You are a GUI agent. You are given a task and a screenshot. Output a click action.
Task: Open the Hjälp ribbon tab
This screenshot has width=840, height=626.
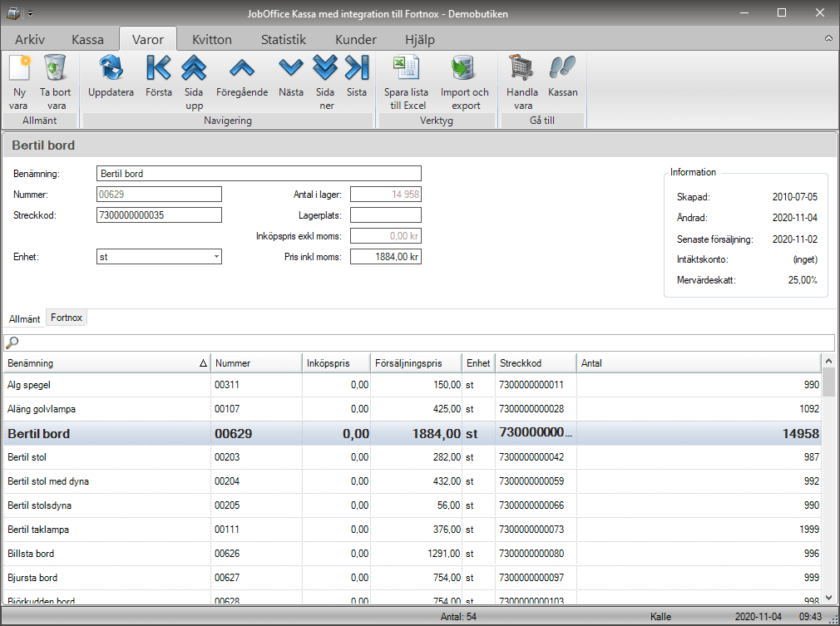point(419,39)
